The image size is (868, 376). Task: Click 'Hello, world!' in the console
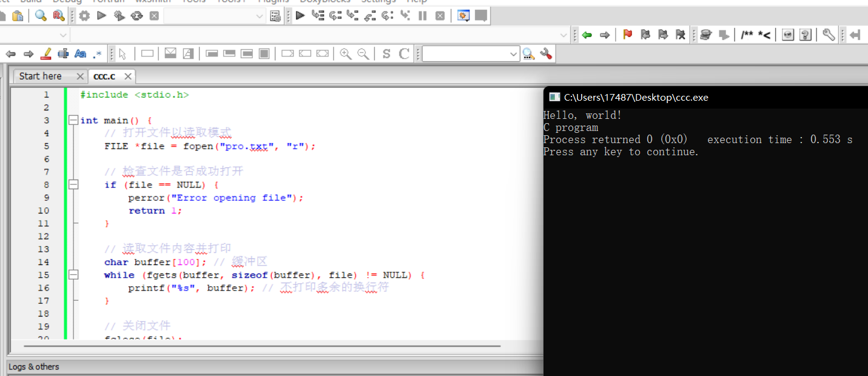coord(582,115)
